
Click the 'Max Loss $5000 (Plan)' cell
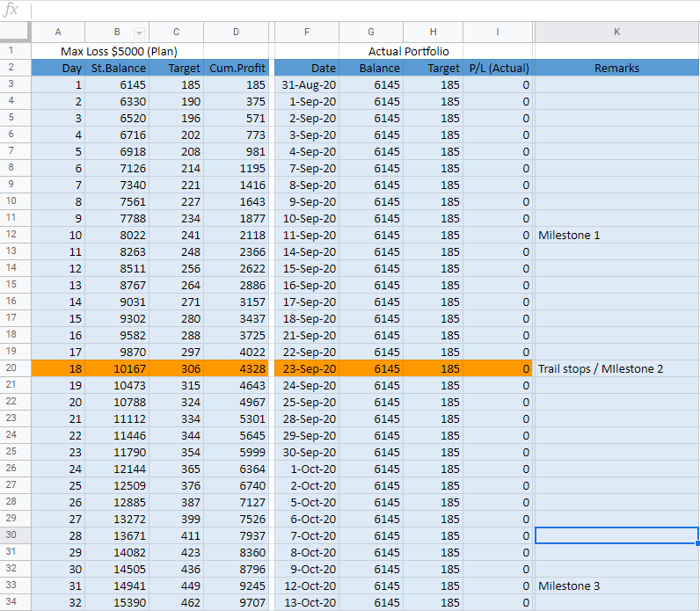[x=119, y=51]
